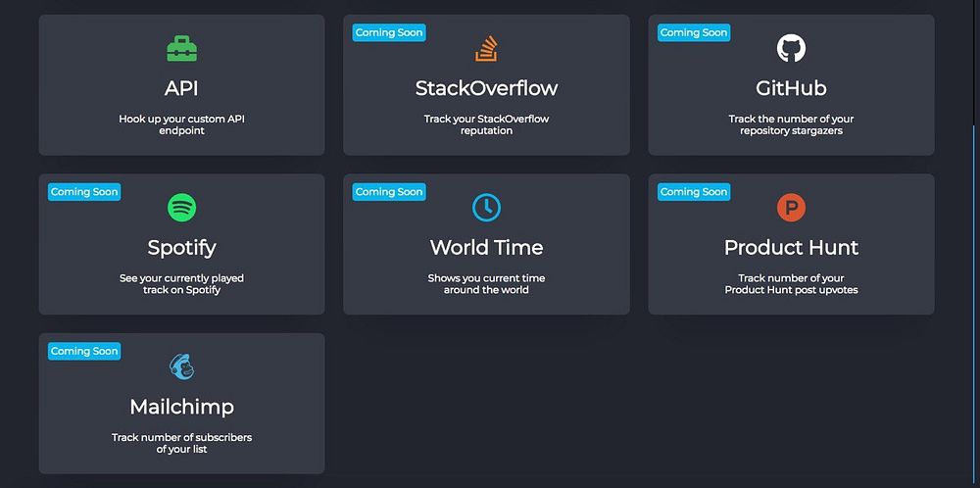
Task: Click 'Track your StackOverflow reputation' description
Action: pos(486,125)
